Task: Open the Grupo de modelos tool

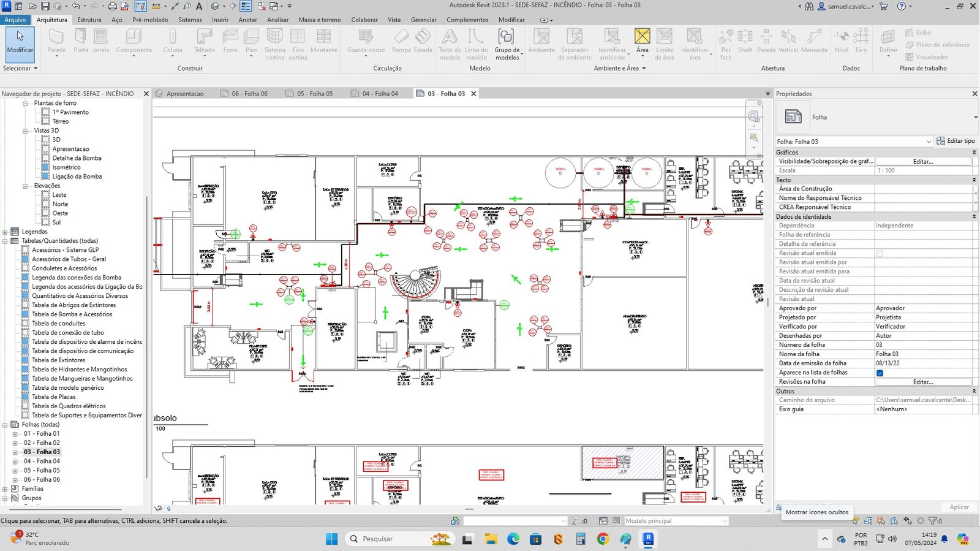Action: 507,44
